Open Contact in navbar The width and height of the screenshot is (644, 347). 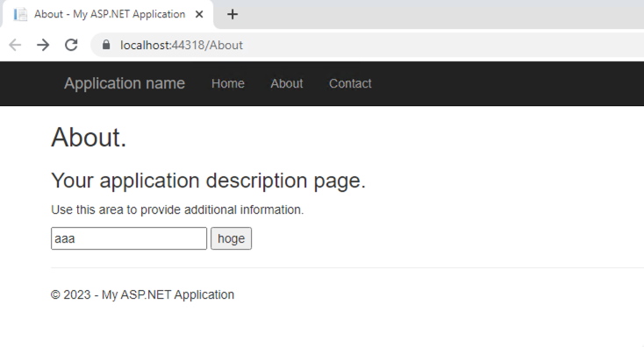350,83
